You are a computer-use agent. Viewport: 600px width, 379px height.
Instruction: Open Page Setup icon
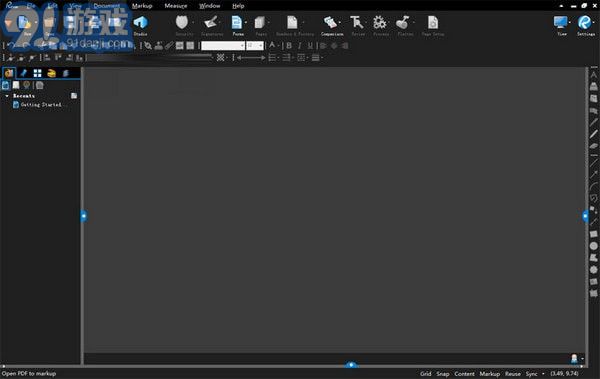pos(433,23)
